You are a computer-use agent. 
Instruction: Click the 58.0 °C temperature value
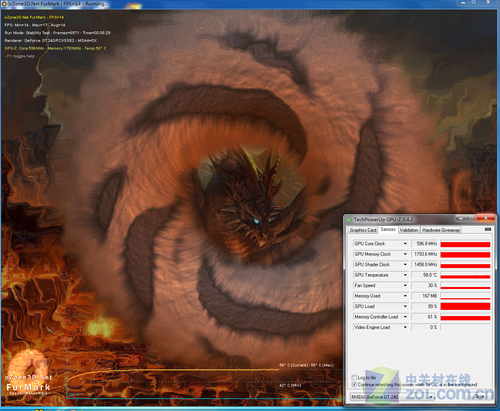(425, 275)
